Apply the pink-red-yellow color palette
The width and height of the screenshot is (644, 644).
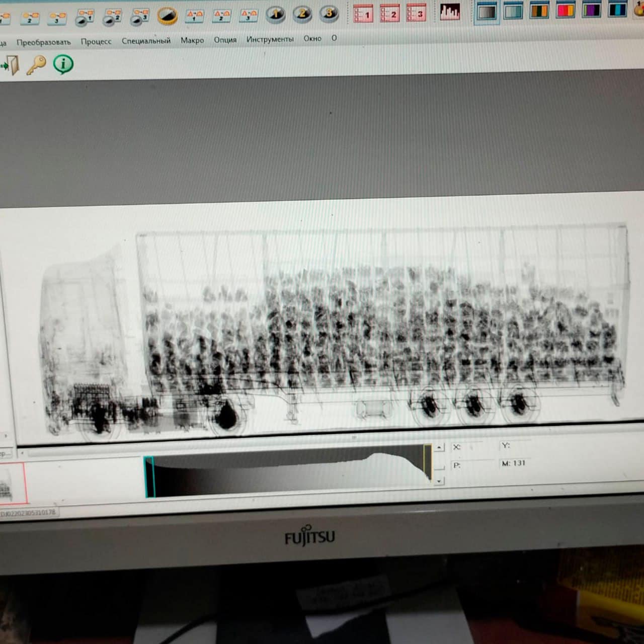pyautogui.click(x=566, y=11)
